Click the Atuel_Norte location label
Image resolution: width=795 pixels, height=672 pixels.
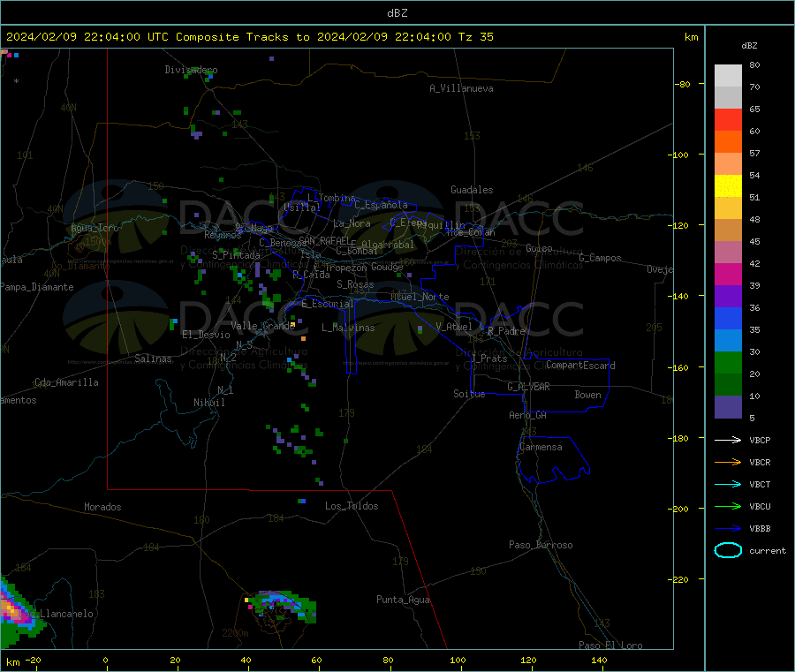tap(420, 297)
